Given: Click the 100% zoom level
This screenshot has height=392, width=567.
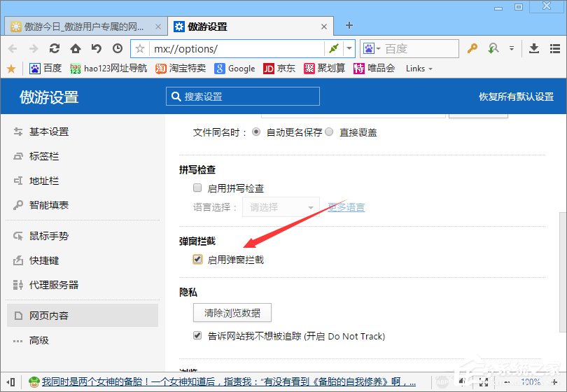Looking at the screenshot, I should point(531,382).
